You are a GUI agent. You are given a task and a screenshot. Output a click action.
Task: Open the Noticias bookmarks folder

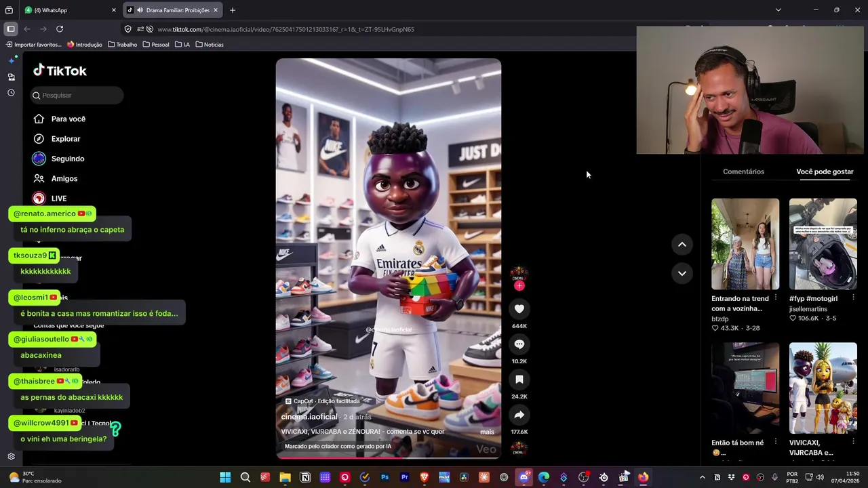pyautogui.click(x=210, y=45)
